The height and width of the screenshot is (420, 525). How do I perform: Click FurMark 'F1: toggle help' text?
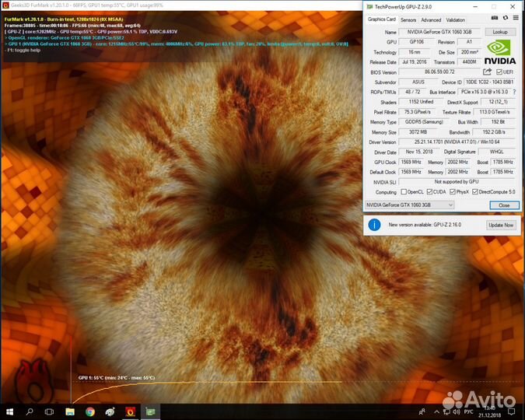pos(23,51)
